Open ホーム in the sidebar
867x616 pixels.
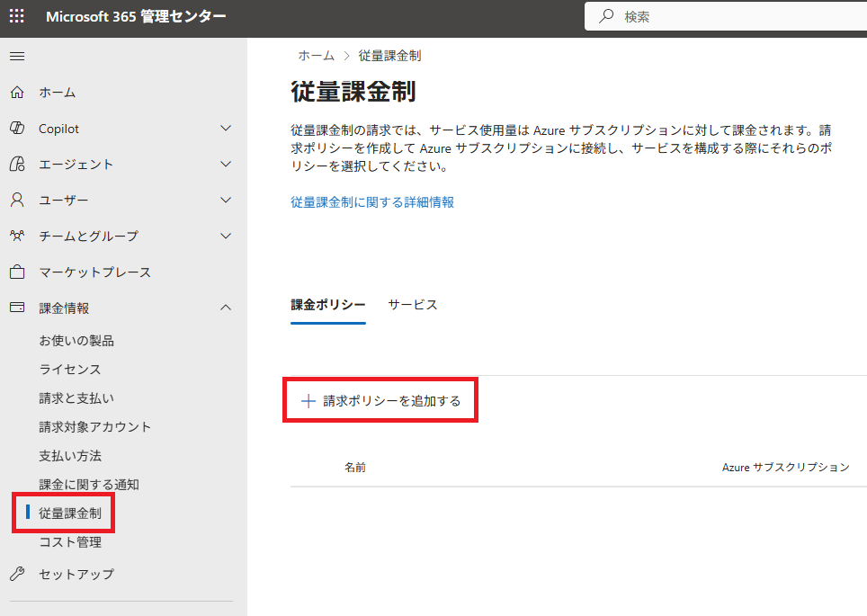57,93
